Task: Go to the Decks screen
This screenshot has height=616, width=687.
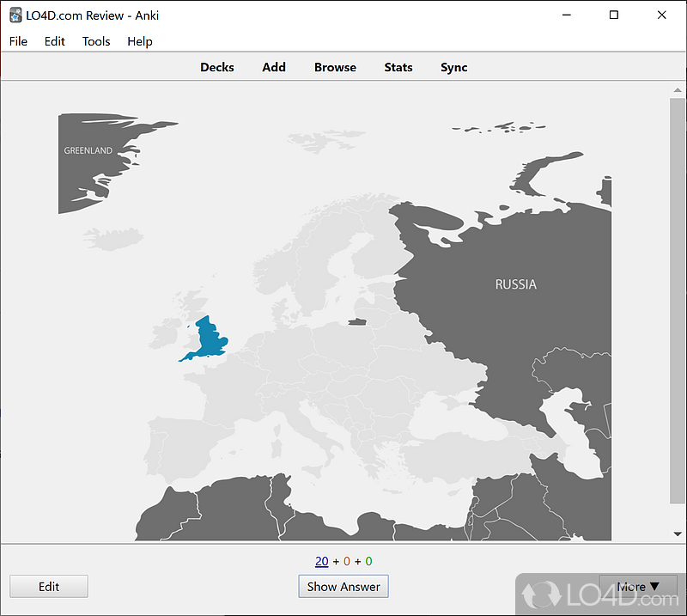Action: tap(217, 67)
